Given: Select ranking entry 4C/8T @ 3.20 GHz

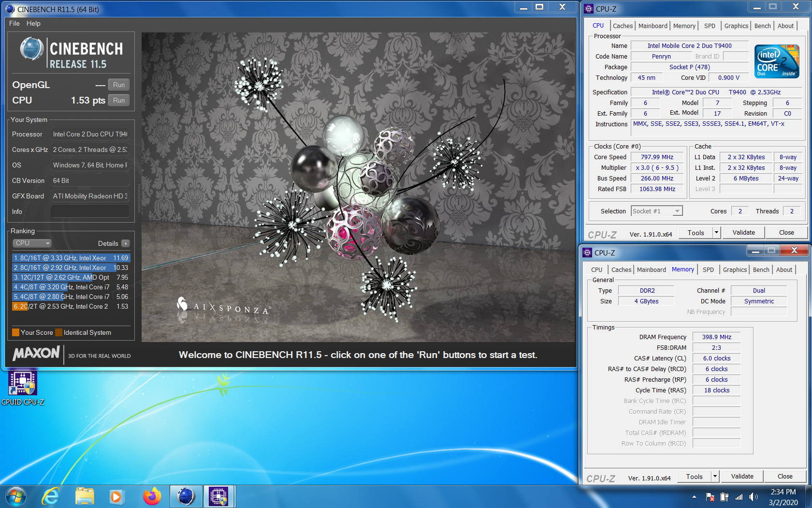Looking at the screenshot, I should (71, 287).
